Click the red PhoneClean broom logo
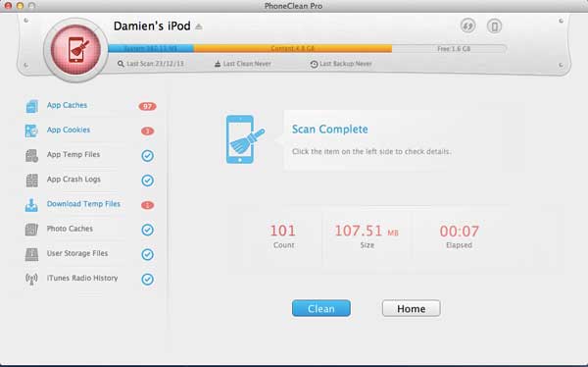 [x=75, y=50]
